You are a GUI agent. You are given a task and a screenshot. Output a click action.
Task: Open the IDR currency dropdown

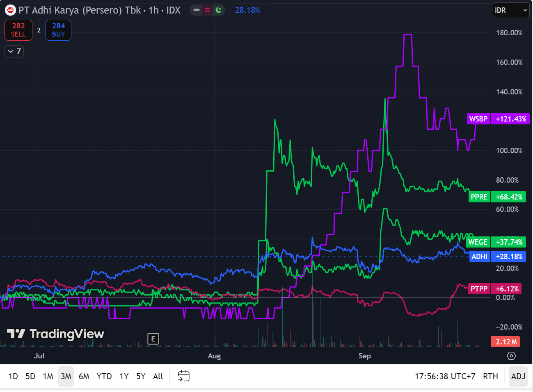[511, 10]
